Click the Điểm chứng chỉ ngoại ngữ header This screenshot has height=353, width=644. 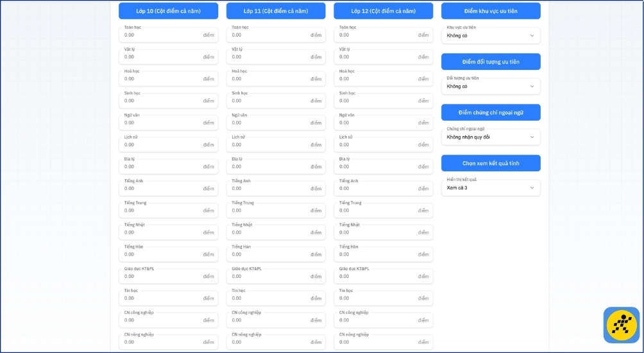491,112
